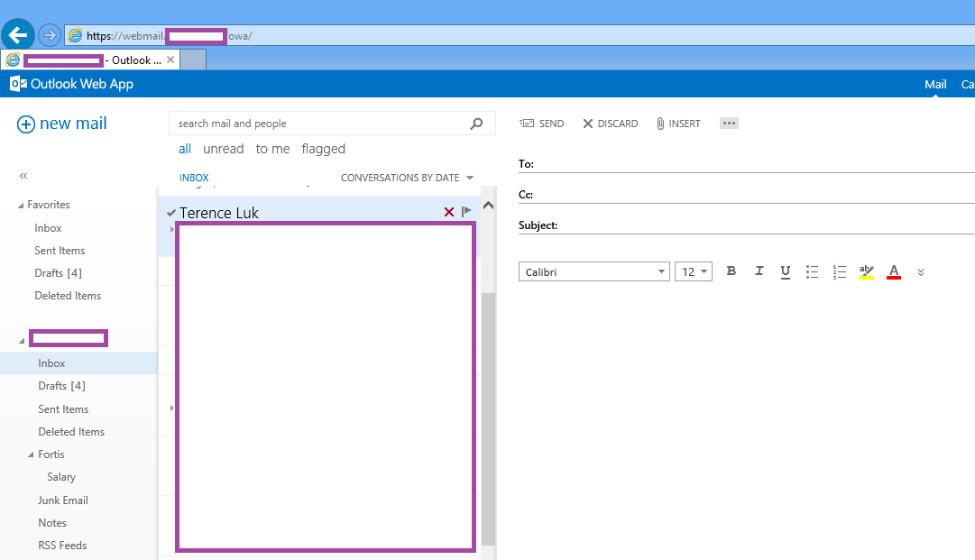Click the DISCARD button label

point(618,124)
